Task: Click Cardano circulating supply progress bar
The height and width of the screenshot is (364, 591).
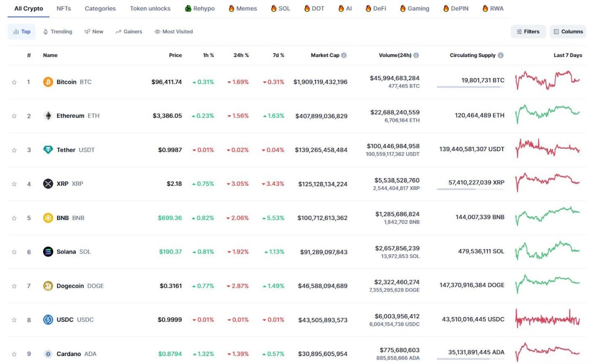Action: coord(470,359)
